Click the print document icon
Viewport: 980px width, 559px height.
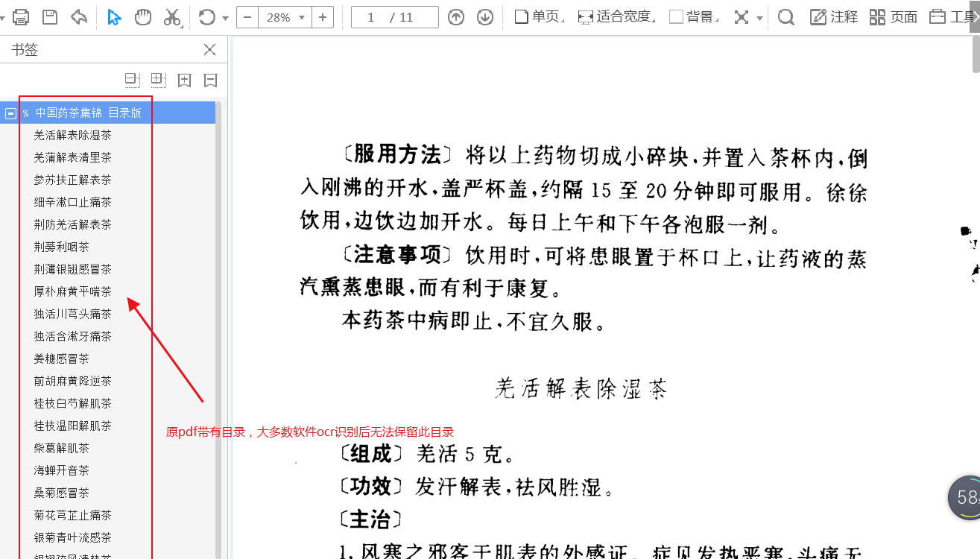click(x=20, y=16)
